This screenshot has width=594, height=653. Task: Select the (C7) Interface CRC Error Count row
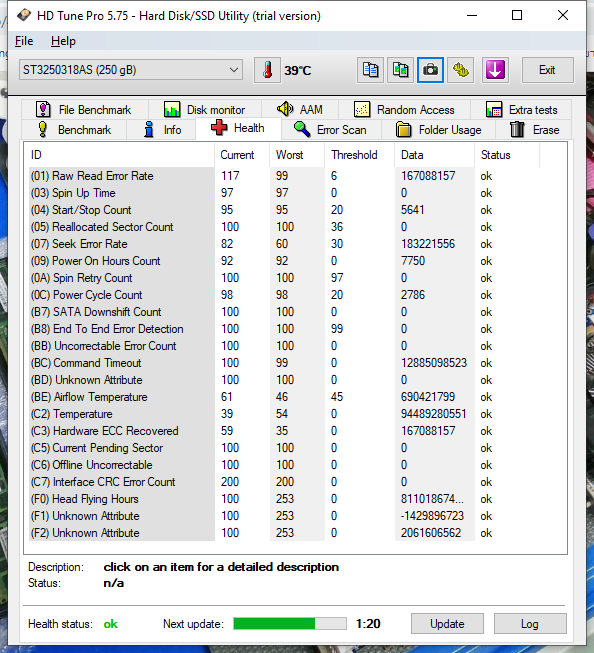[284, 482]
